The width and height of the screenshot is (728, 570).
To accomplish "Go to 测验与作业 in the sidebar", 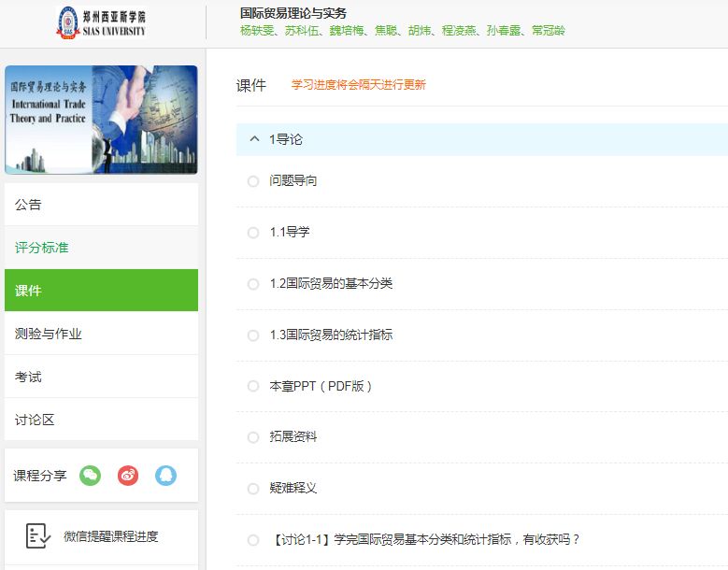I will click(x=101, y=334).
